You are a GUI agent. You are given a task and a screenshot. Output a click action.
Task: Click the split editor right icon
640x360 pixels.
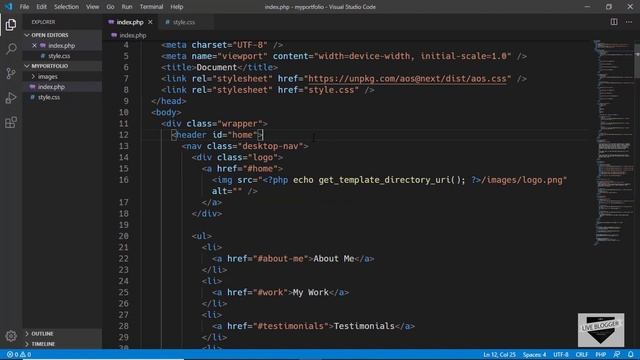click(614, 22)
